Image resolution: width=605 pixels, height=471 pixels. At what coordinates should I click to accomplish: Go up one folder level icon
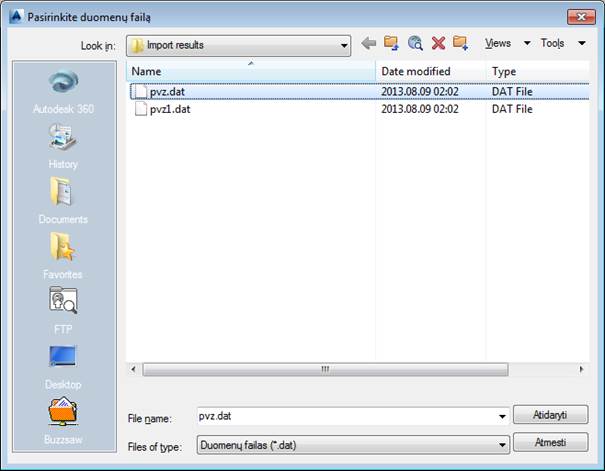point(392,43)
